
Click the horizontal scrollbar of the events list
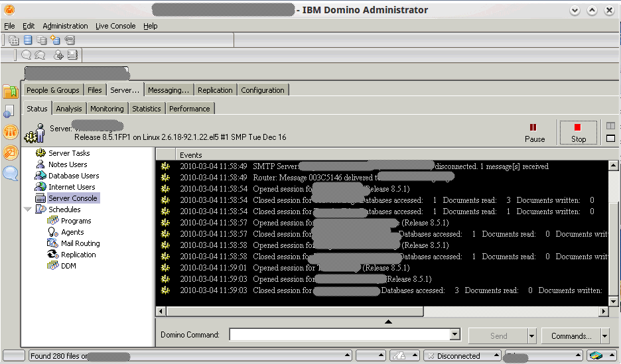[295, 312]
